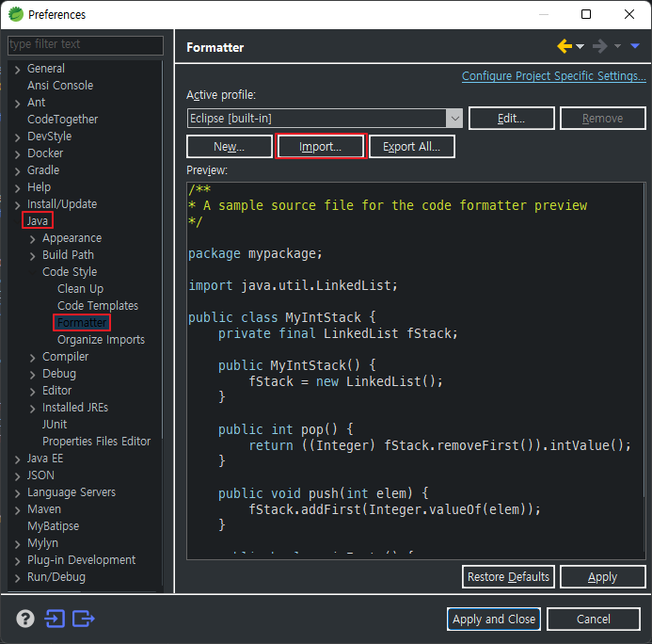Select the Formatter tree item

tap(83, 322)
